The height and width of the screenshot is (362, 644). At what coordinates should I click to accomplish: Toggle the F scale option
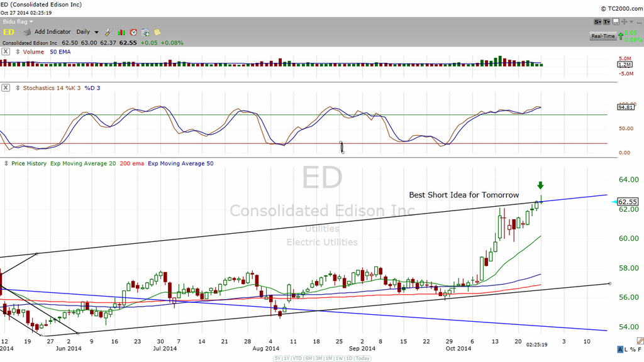click(639, 349)
